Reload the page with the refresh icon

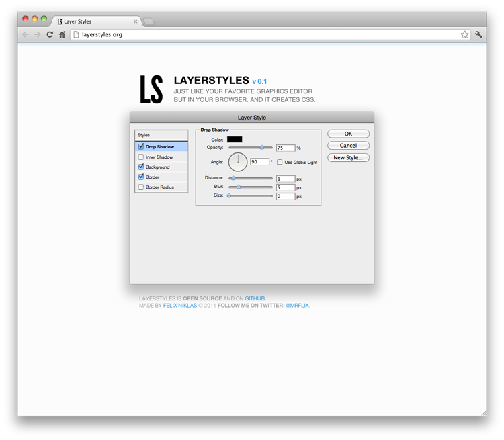point(50,34)
